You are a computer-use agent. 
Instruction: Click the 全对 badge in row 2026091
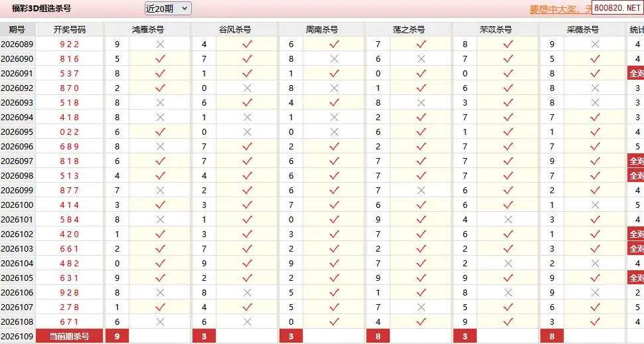pyautogui.click(x=636, y=73)
